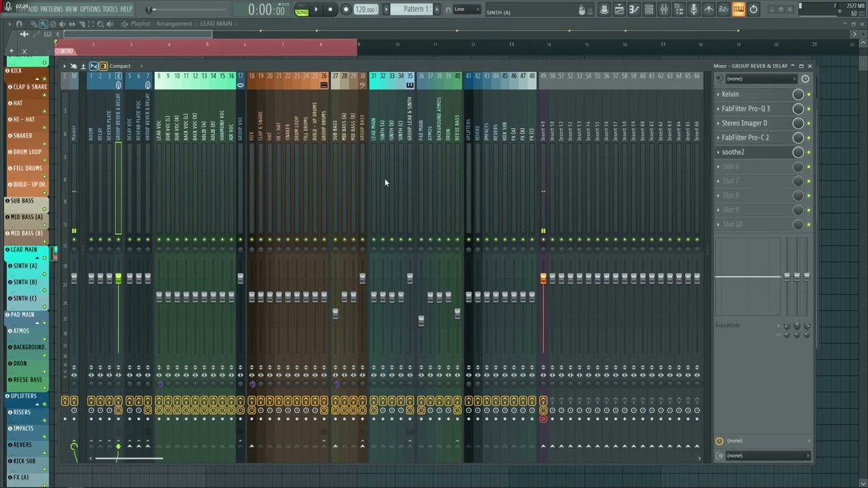Open the ADD menu

33,9
